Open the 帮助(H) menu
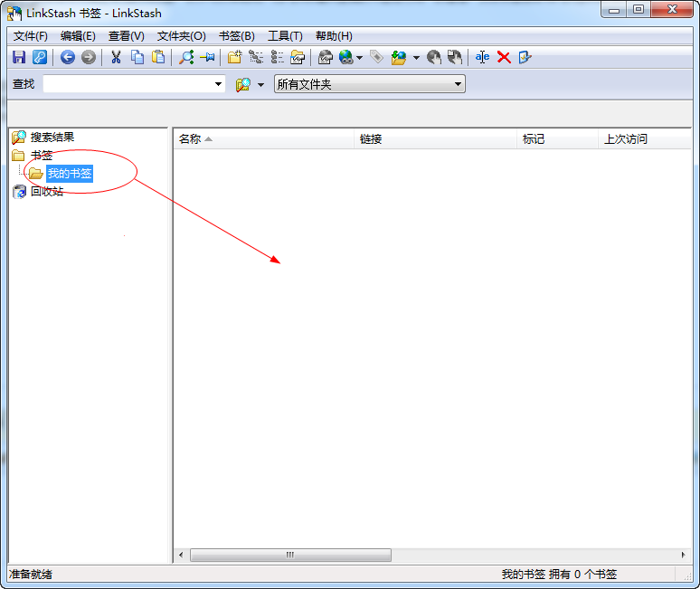 point(334,35)
